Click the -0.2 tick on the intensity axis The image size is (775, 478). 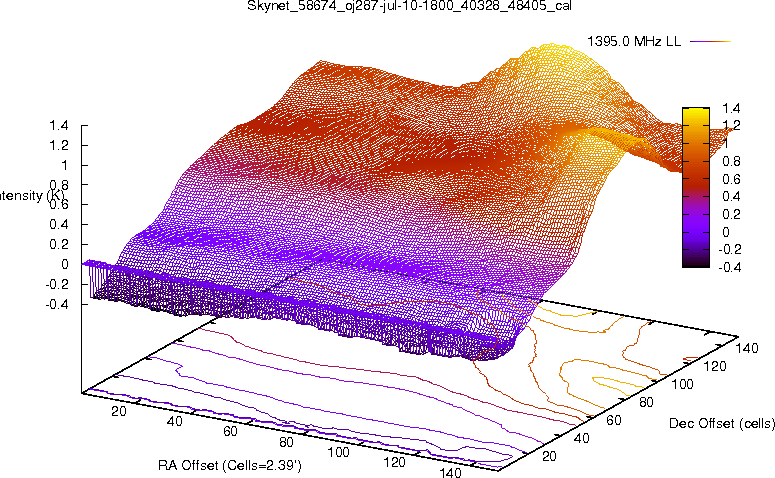coord(56,284)
